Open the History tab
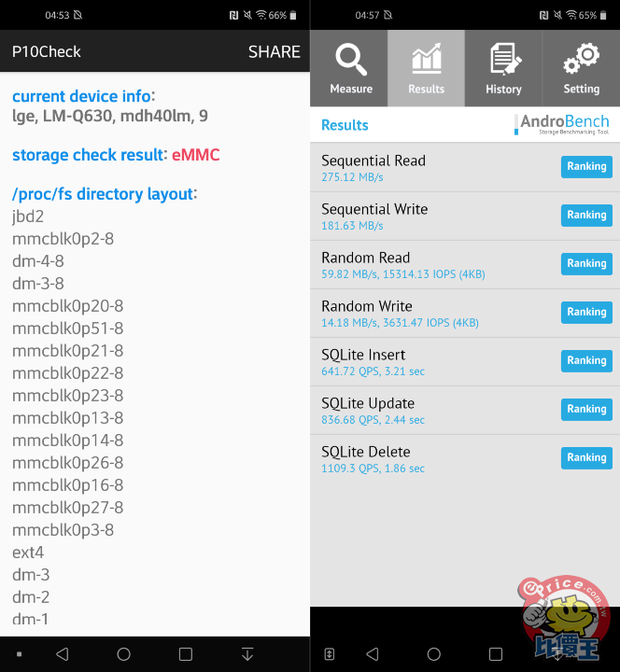The image size is (620, 672). click(503, 68)
